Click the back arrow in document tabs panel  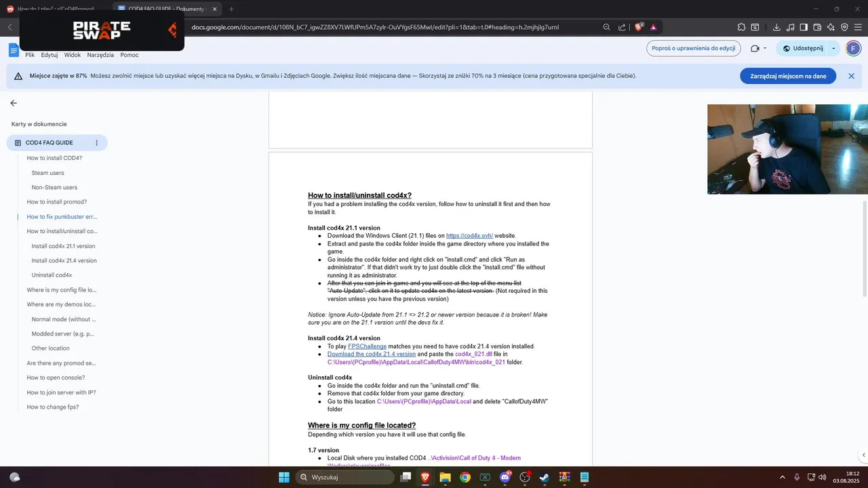tap(14, 103)
